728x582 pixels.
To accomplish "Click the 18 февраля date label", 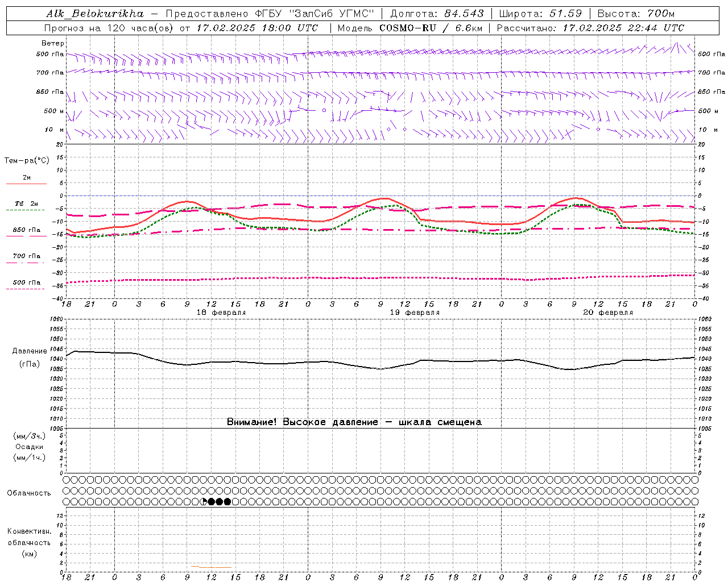I will 221,313.
